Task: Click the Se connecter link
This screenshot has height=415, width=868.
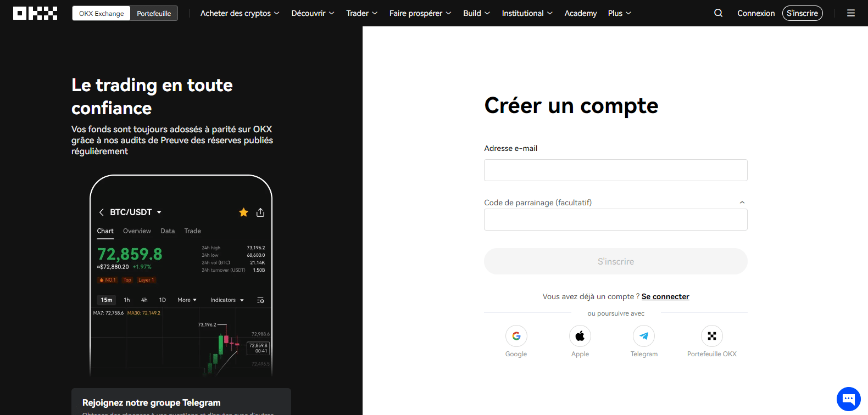Action: [665, 296]
